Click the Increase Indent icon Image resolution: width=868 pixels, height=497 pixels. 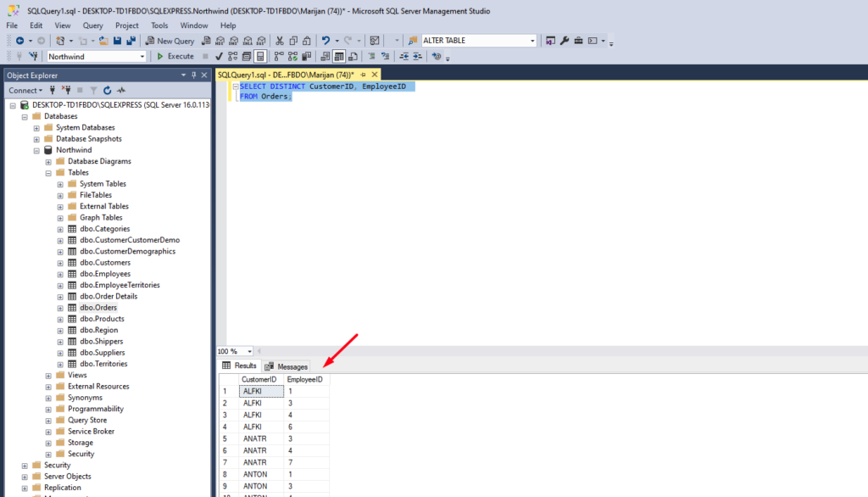click(x=417, y=56)
